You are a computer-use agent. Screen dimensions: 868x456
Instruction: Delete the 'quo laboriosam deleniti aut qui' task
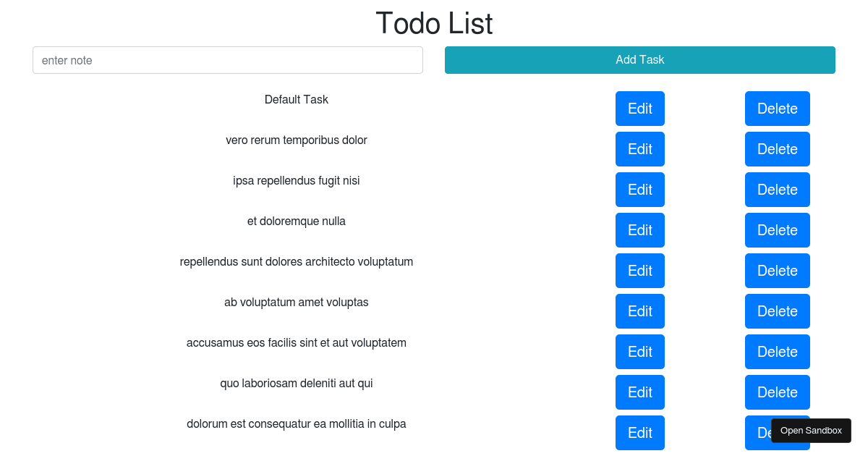coord(777,392)
